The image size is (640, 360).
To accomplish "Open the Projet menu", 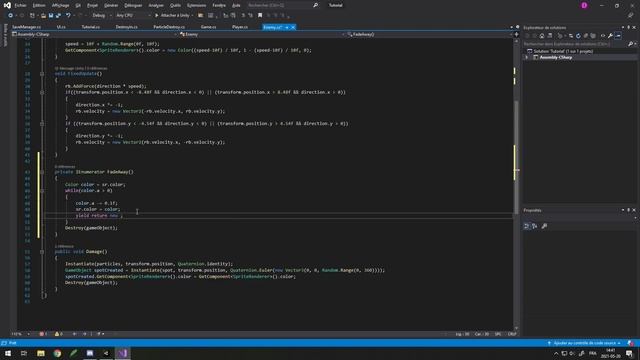I will [x=92, y=5].
